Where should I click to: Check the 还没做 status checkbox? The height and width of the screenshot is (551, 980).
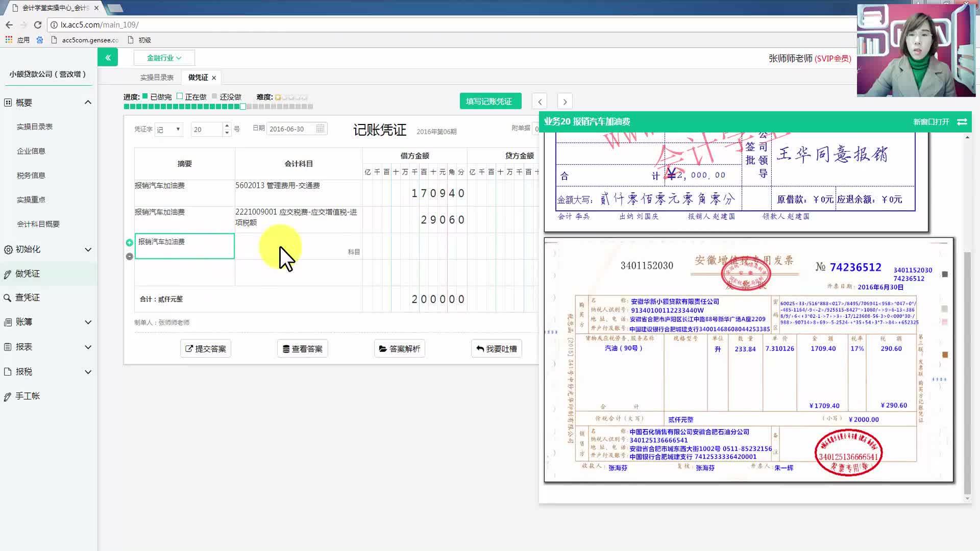point(214,95)
